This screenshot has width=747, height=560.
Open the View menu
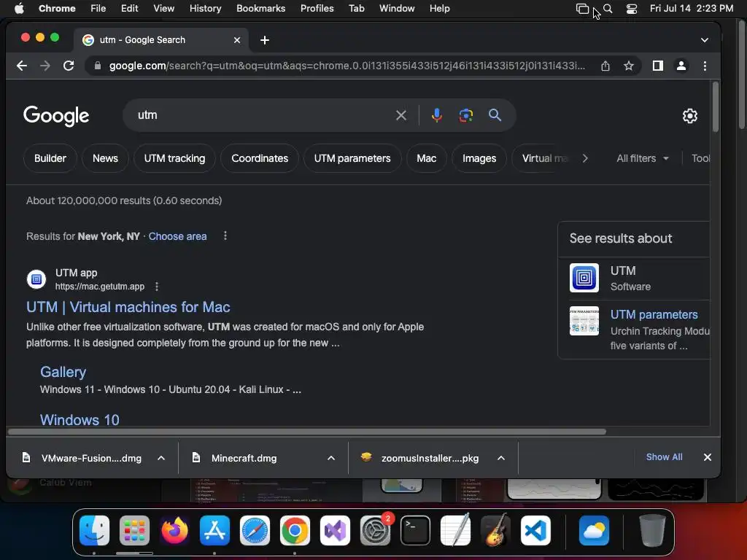click(163, 9)
